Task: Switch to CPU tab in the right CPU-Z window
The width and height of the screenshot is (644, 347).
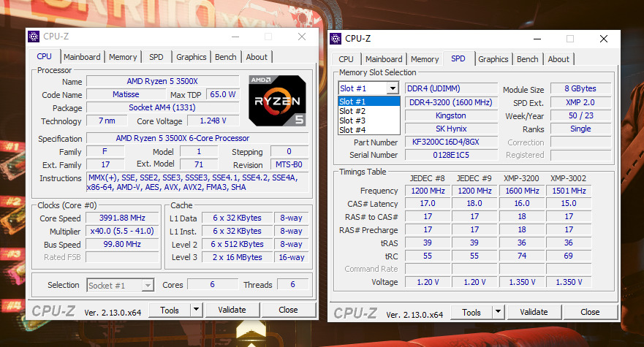Action: pos(346,59)
